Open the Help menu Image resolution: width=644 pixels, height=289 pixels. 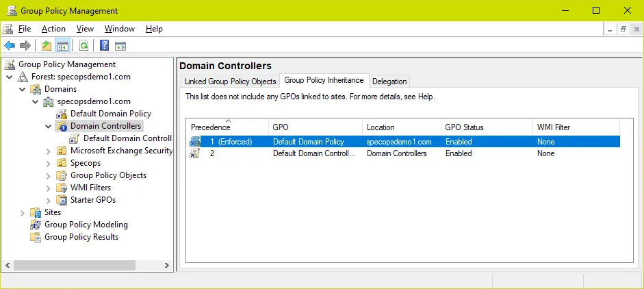[x=154, y=29]
